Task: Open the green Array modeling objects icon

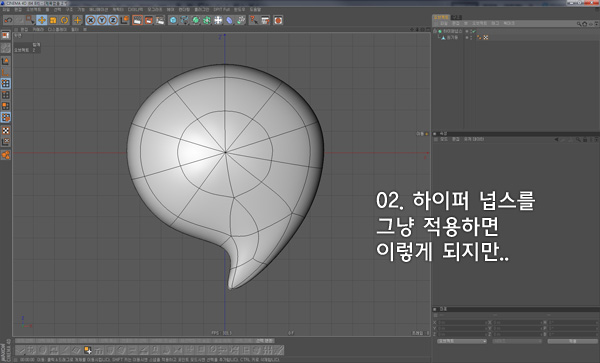Action: point(207,20)
